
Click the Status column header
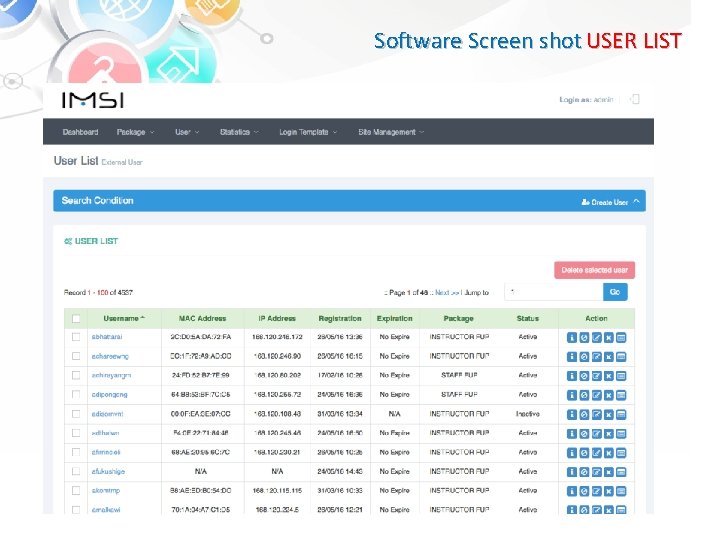pyautogui.click(x=528, y=318)
